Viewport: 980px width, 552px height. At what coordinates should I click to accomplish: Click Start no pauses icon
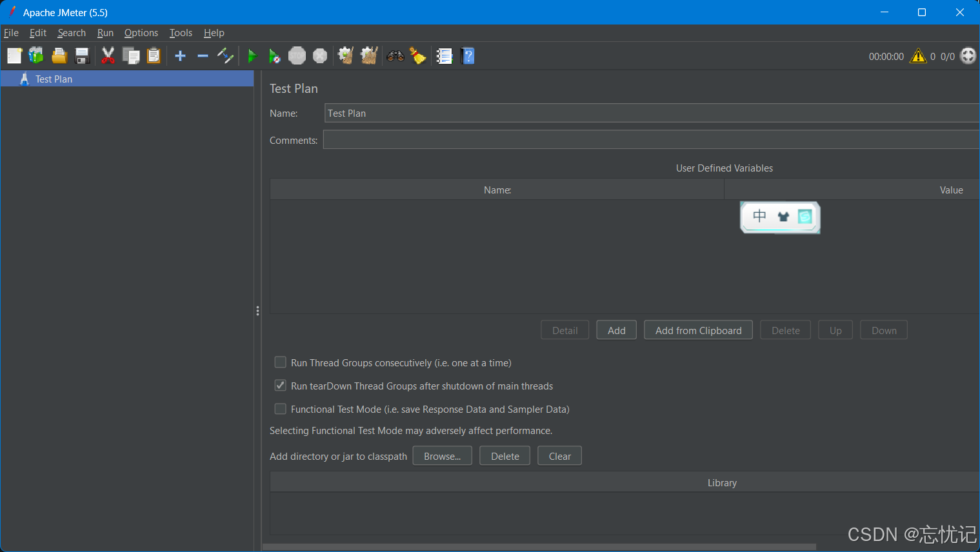click(x=275, y=56)
